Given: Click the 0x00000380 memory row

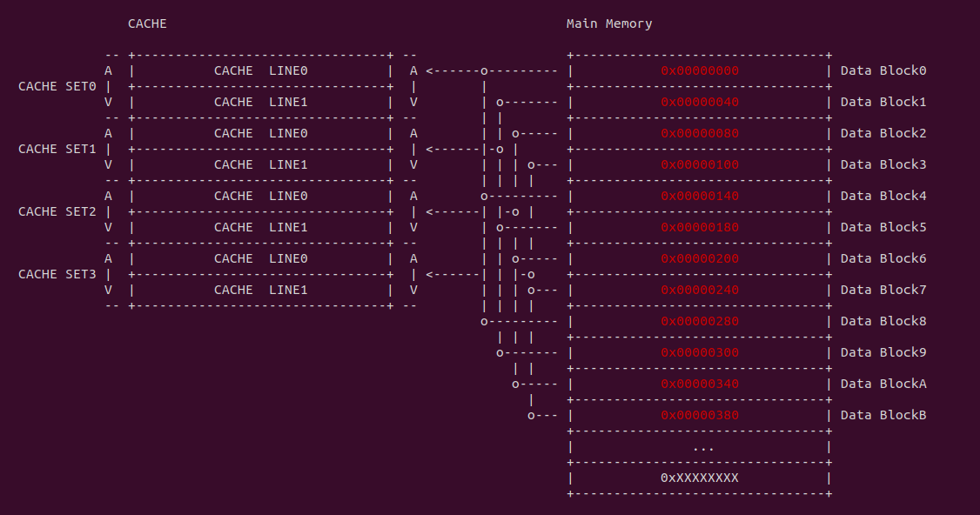Looking at the screenshot, I should (x=700, y=415).
